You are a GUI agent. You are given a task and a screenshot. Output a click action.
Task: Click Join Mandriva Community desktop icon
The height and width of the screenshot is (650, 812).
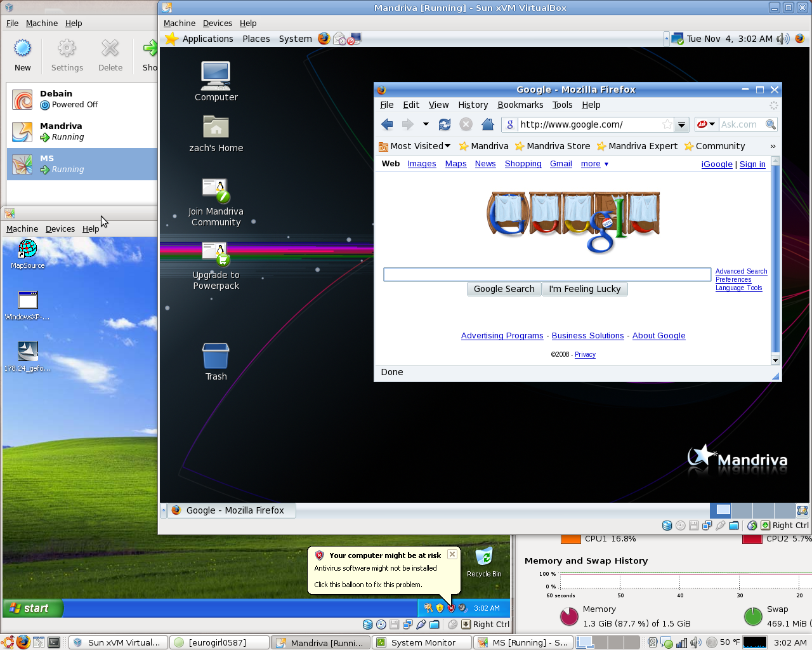(x=216, y=190)
